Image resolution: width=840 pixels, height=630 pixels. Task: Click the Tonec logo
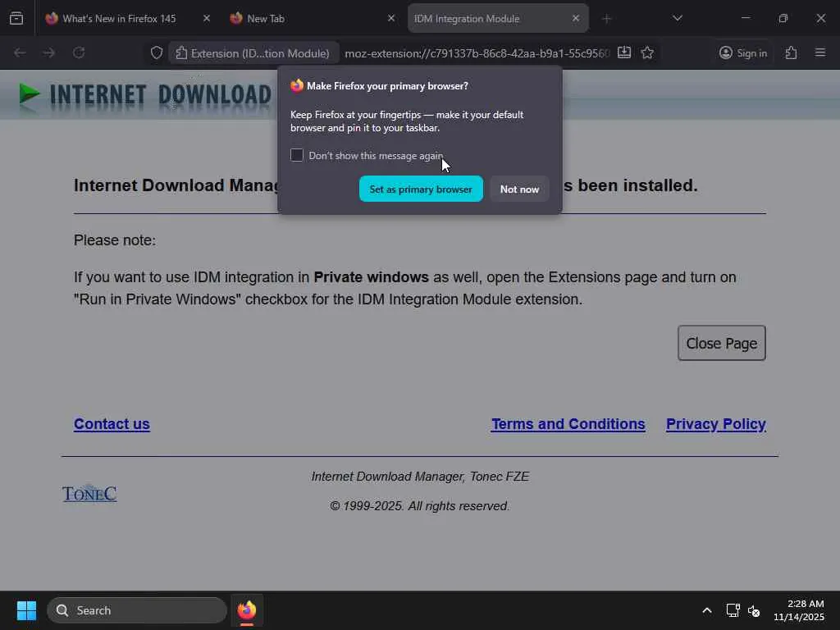(x=89, y=493)
